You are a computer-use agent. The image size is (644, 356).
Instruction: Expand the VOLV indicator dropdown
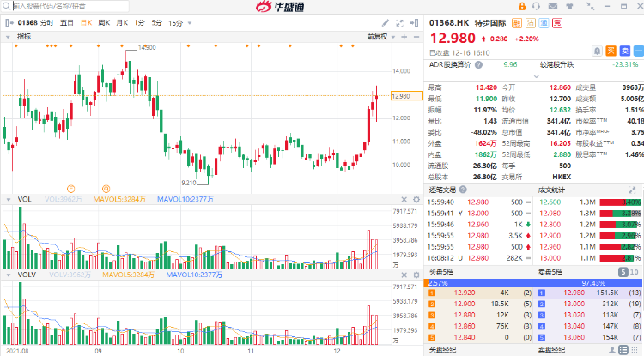coord(9,275)
